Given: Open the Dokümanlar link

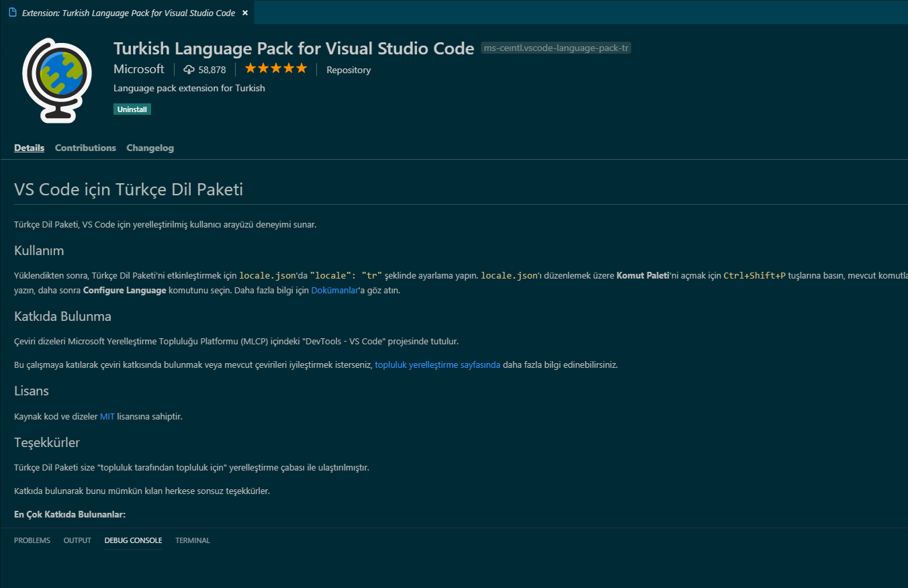Looking at the screenshot, I should [x=334, y=290].
